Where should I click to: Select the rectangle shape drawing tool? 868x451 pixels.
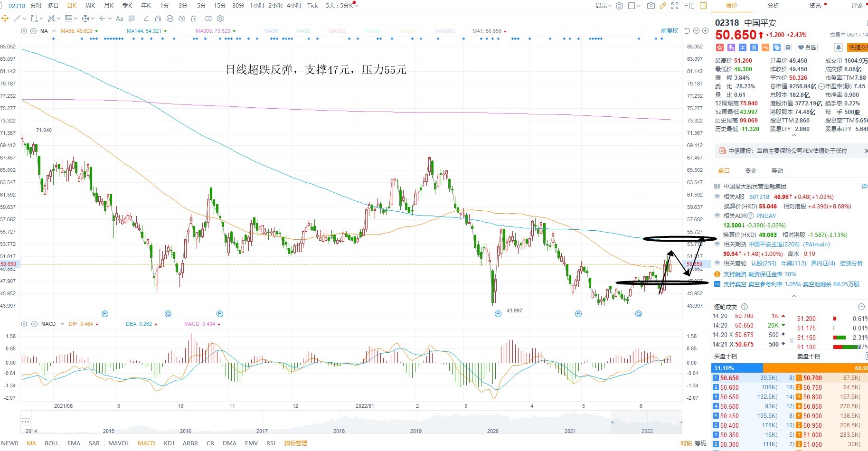pyautogui.click(x=34, y=19)
